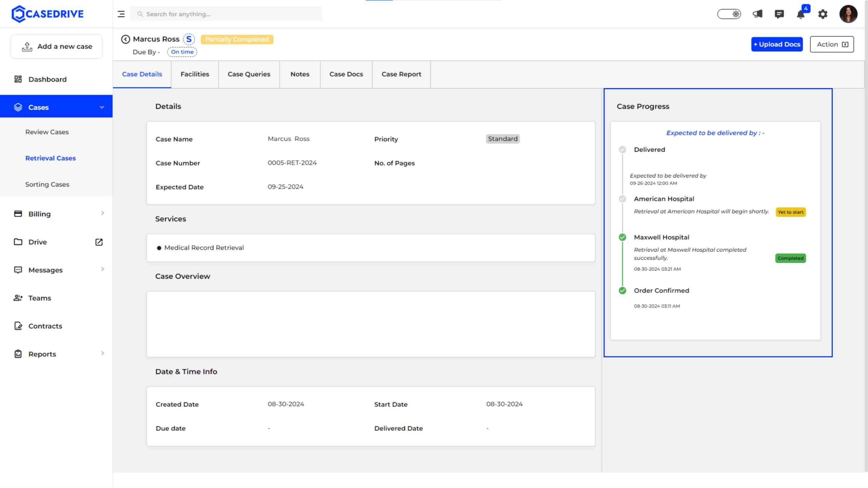Screen dimensions: 868x488
Task: Click the Cases layers icon
Action: point(18,107)
